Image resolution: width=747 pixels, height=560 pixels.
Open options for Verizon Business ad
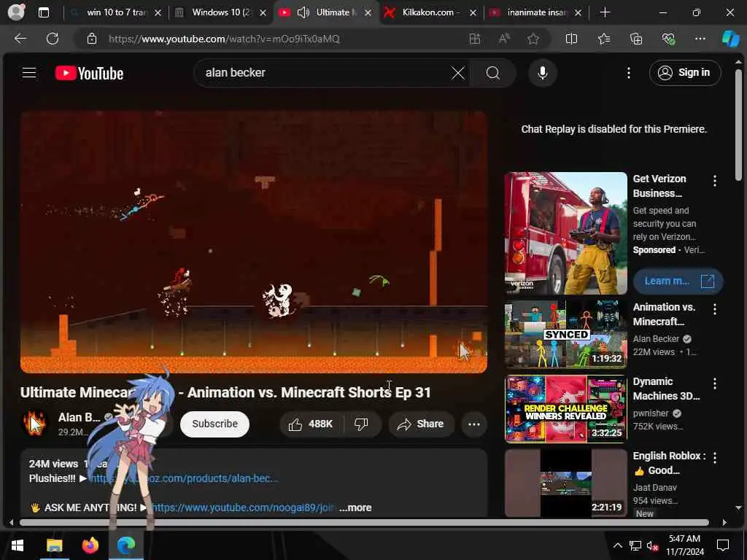(714, 181)
